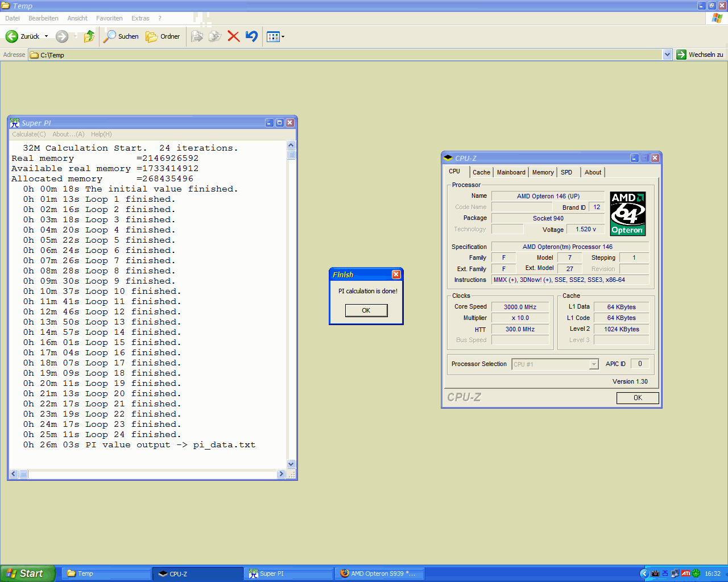Click the grayed forward navigation arrow
The image size is (728, 582).
point(62,36)
